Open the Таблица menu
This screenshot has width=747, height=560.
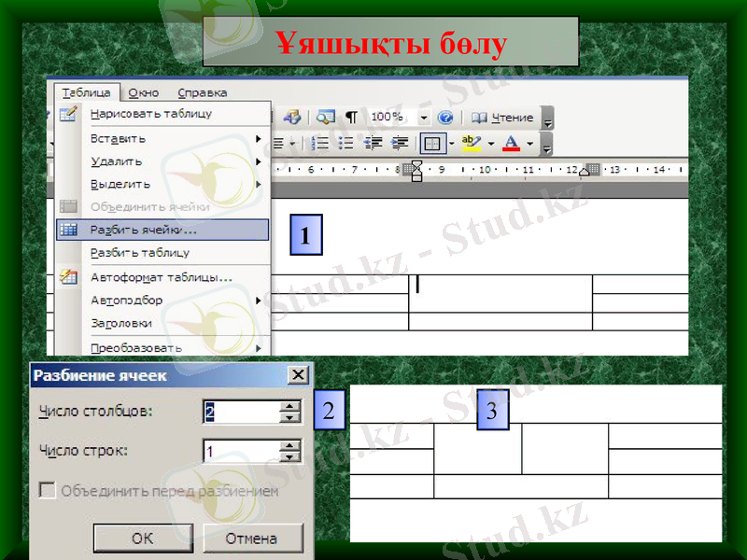[89, 91]
